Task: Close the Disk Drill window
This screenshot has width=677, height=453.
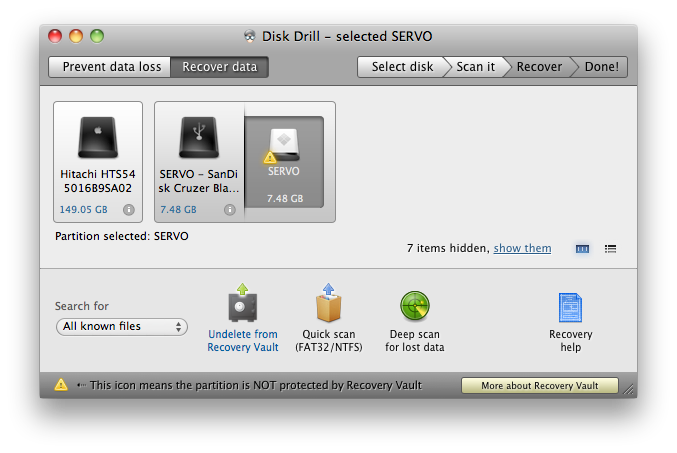Action: (x=55, y=36)
